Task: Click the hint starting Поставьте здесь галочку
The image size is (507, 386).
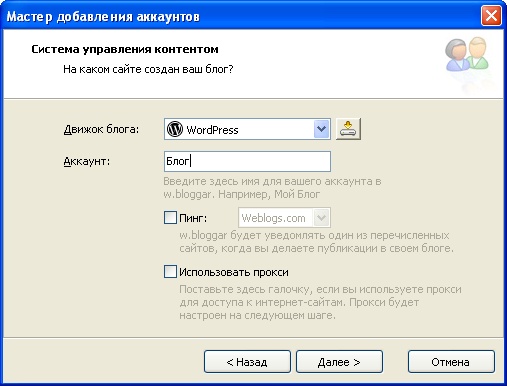Action: click(x=320, y=302)
